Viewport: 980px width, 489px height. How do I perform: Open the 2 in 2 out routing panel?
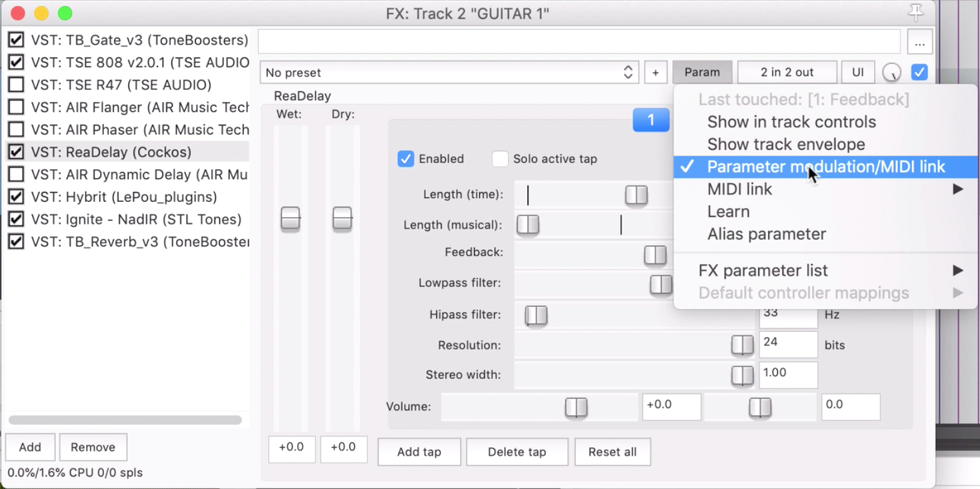[787, 72]
